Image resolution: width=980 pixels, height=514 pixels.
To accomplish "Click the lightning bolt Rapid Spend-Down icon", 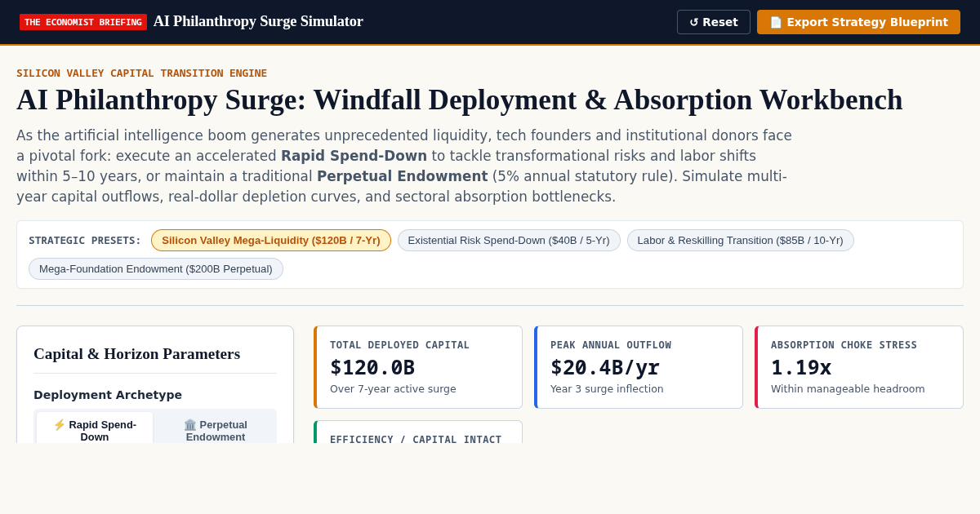I will (60, 424).
